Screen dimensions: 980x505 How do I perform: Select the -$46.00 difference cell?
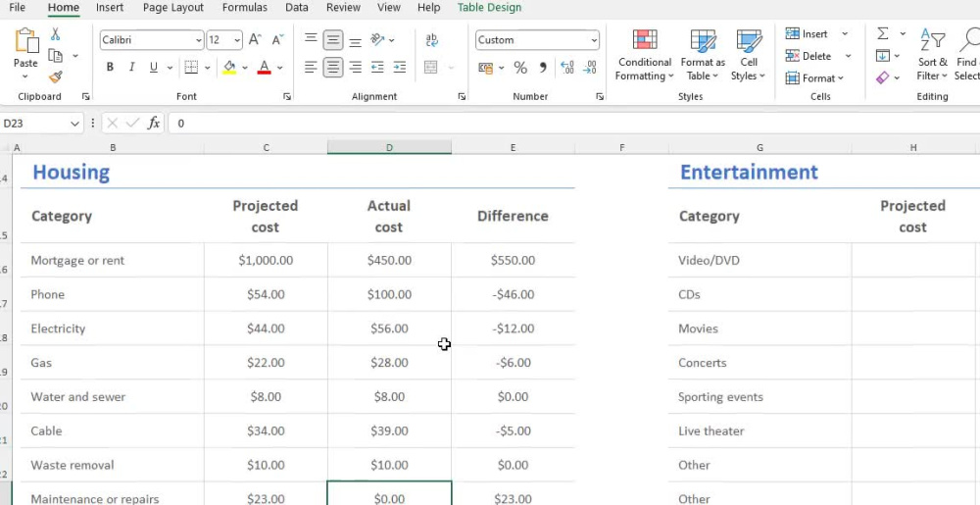tap(513, 294)
